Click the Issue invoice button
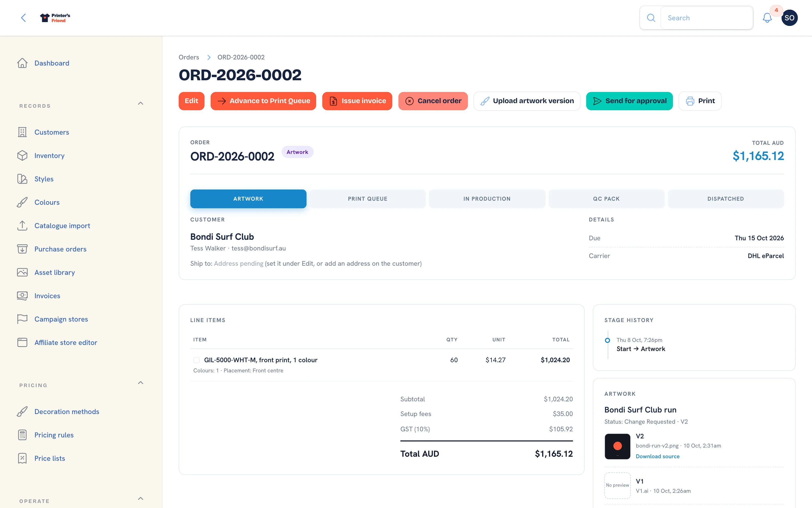This screenshot has height=508, width=812. click(357, 101)
